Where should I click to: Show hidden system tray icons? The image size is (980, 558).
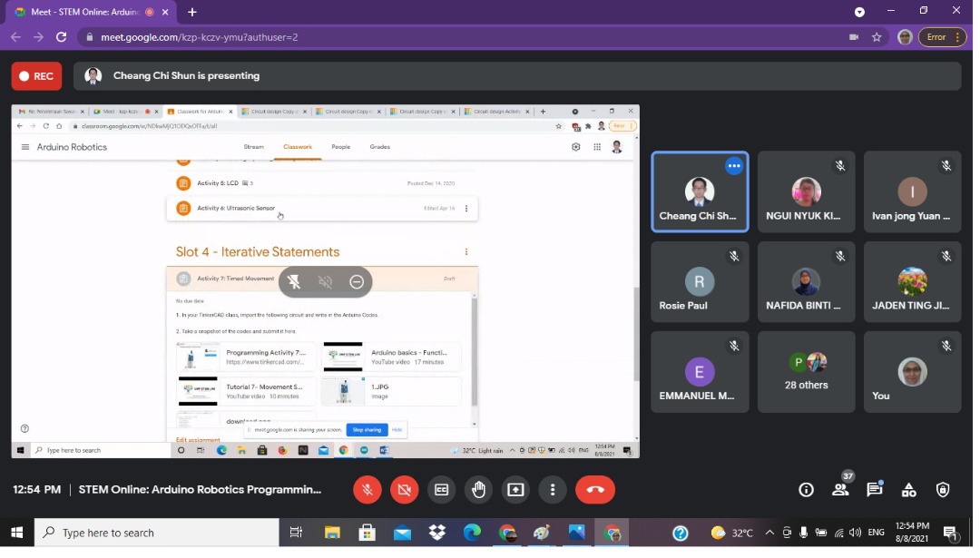coord(769,534)
